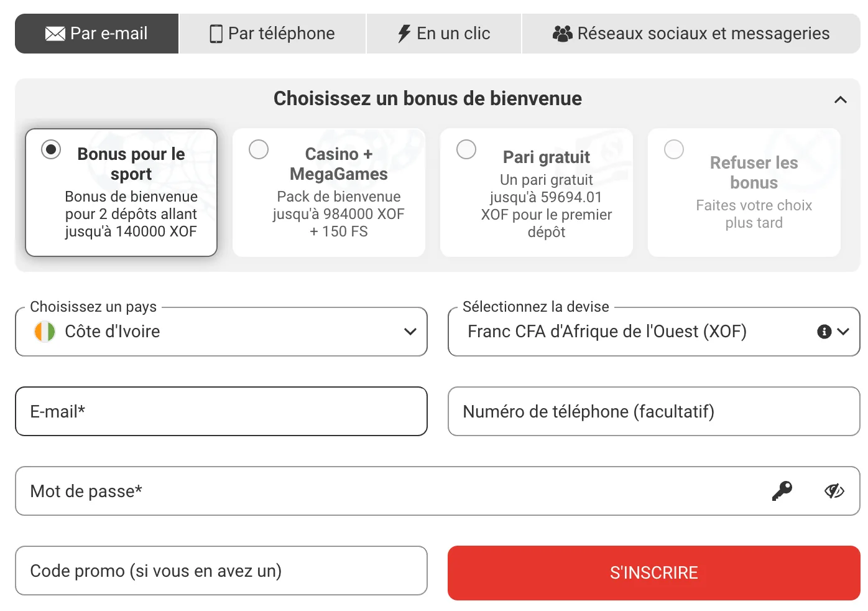
Task: Open the country selection dropdown
Action: (410, 332)
